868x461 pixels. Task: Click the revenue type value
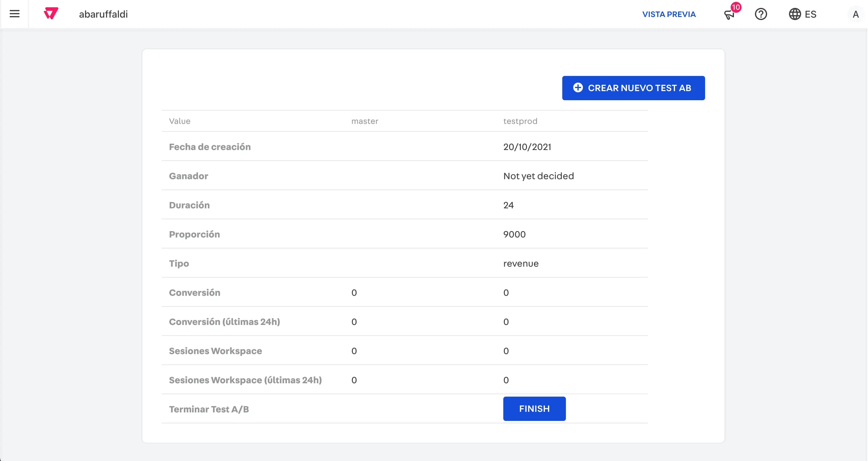(521, 263)
